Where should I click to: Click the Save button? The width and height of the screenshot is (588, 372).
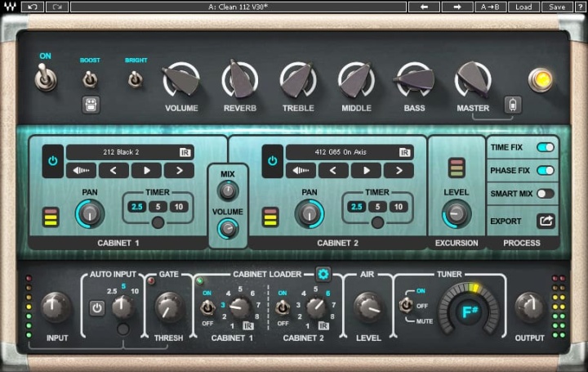(x=557, y=7)
